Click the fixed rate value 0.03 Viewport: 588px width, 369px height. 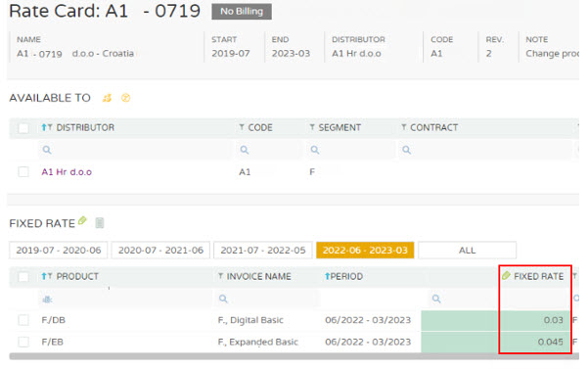click(553, 320)
